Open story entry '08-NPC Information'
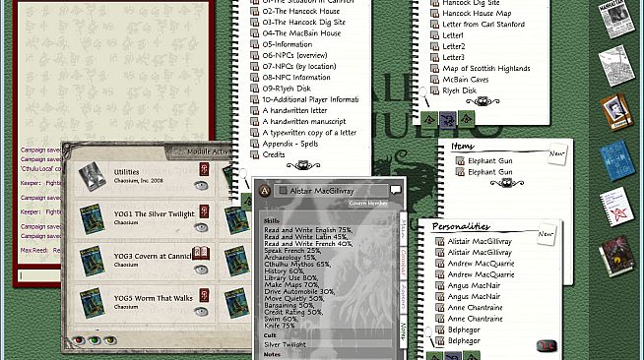 [296, 78]
